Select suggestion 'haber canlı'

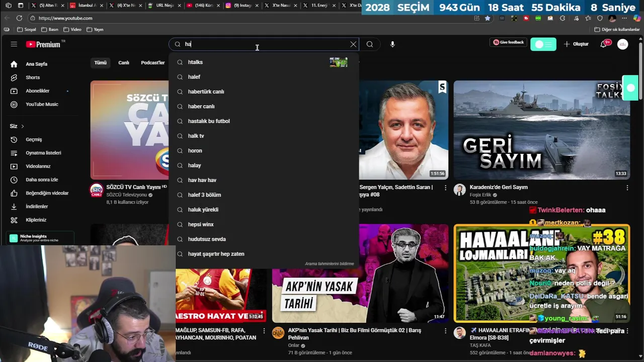264,107
